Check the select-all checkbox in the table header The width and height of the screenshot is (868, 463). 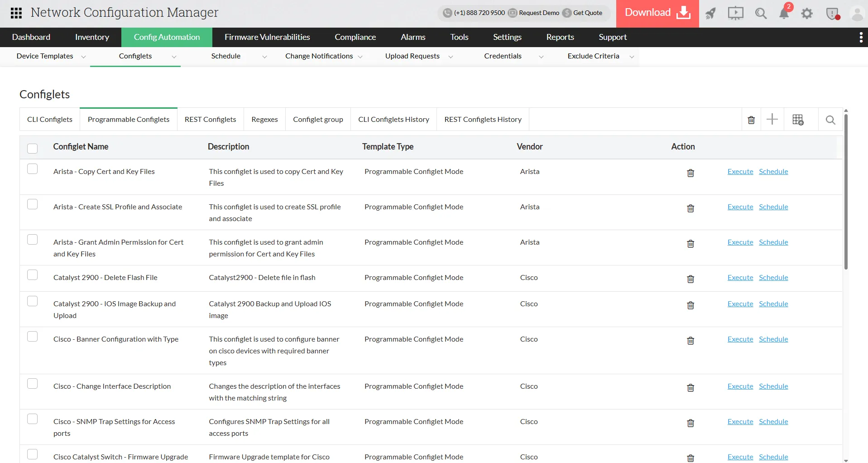[32, 148]
